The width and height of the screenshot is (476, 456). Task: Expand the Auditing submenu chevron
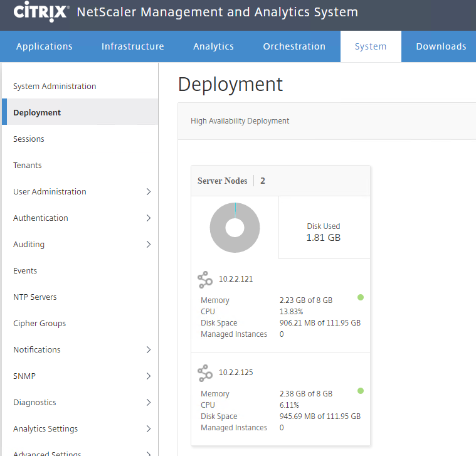(149, 245)
